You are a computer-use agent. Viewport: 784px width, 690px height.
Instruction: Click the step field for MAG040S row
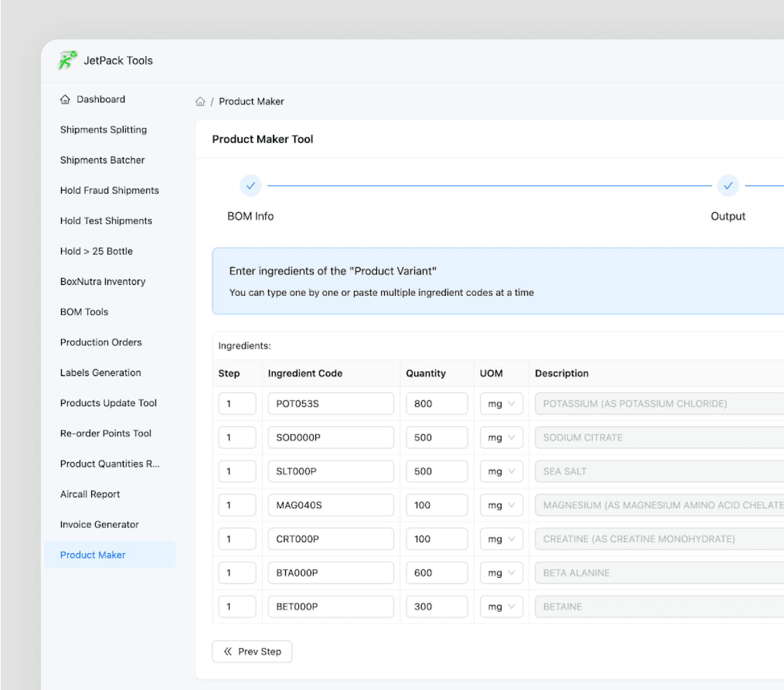(x=237, y=505)
